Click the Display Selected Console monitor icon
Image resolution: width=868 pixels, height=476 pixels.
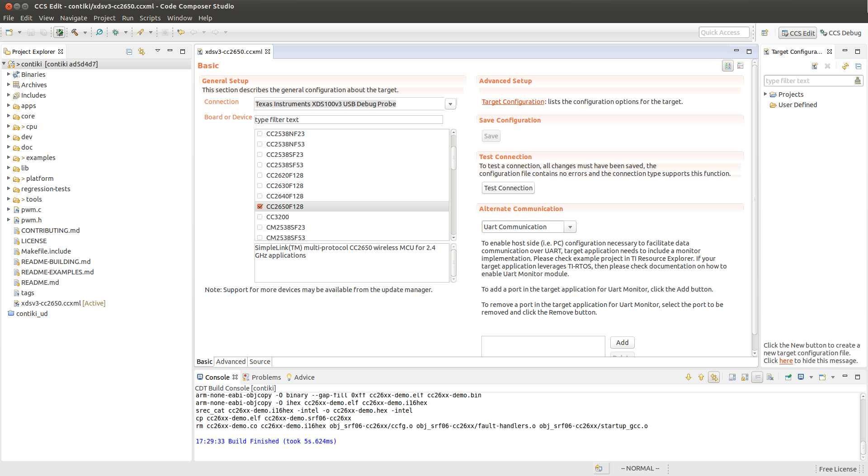(801, 377)
